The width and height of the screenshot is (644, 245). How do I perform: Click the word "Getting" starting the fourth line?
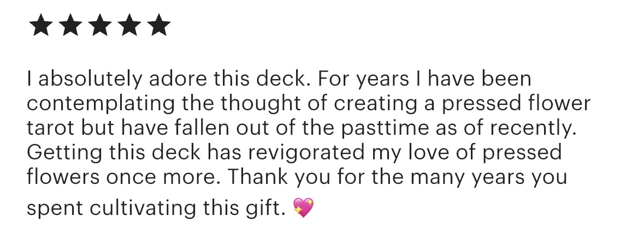58,152
